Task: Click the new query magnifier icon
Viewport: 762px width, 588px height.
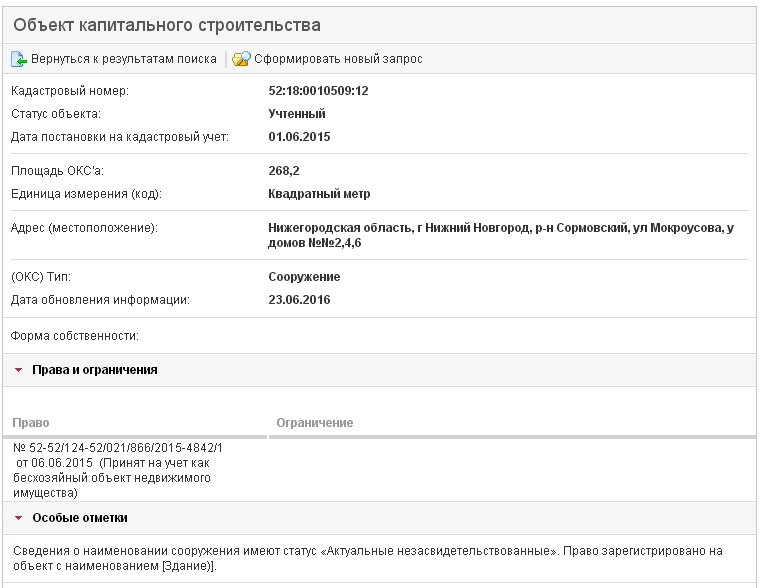Action: (240, 59)
